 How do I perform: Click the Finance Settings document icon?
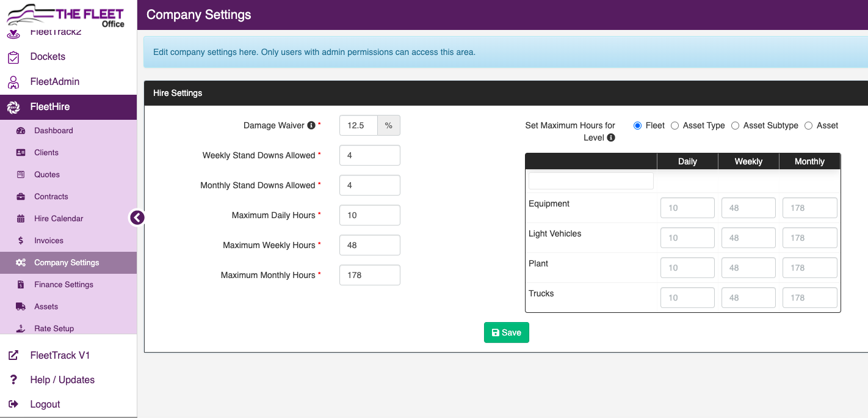click(x=21, y=285)
